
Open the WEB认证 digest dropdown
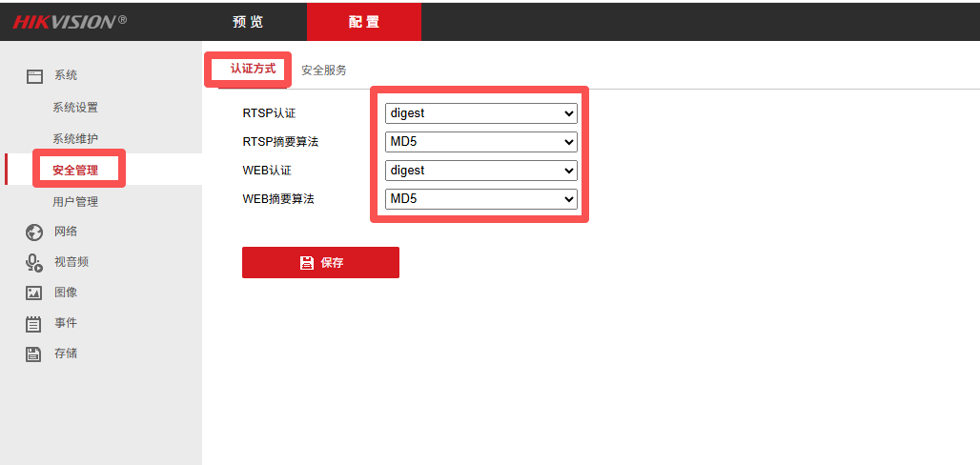(481, 171)
